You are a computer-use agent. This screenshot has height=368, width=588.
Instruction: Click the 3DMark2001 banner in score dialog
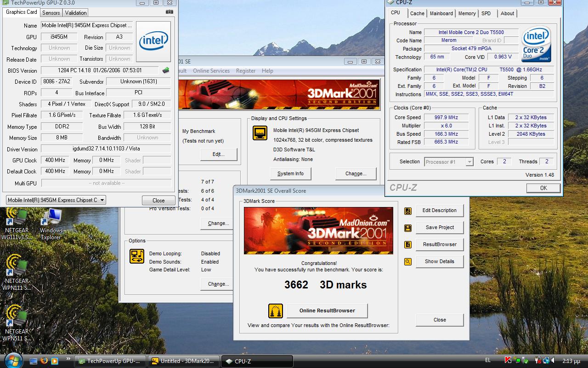(318, 230)
